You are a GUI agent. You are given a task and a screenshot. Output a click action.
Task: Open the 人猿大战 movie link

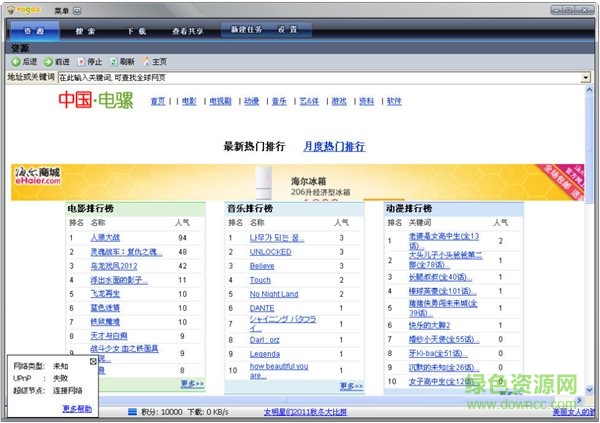point(105,238)
